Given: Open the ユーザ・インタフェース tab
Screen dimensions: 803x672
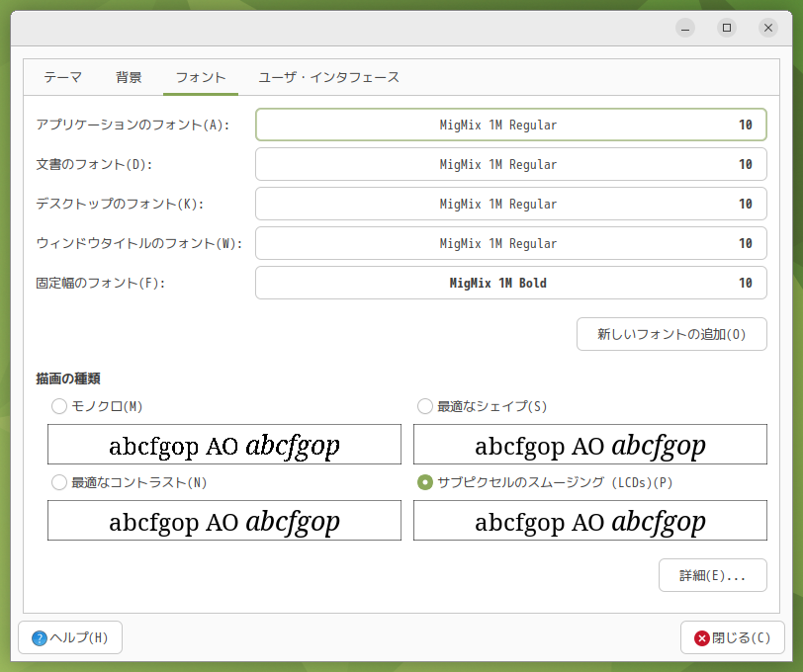Looking at the screenshot, I should (x=328, y=77).
